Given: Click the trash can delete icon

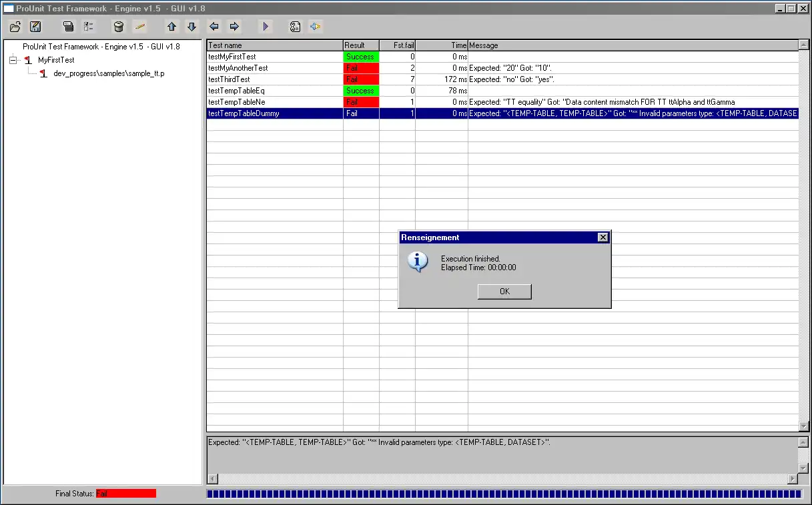Looking at the screenshot, I should (119, 27).
